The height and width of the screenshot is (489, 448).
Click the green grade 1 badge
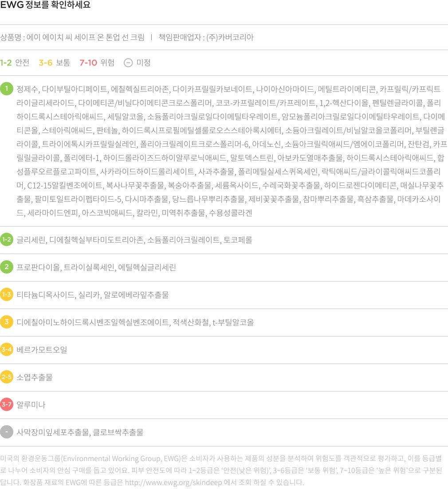[x=7, y=89]
